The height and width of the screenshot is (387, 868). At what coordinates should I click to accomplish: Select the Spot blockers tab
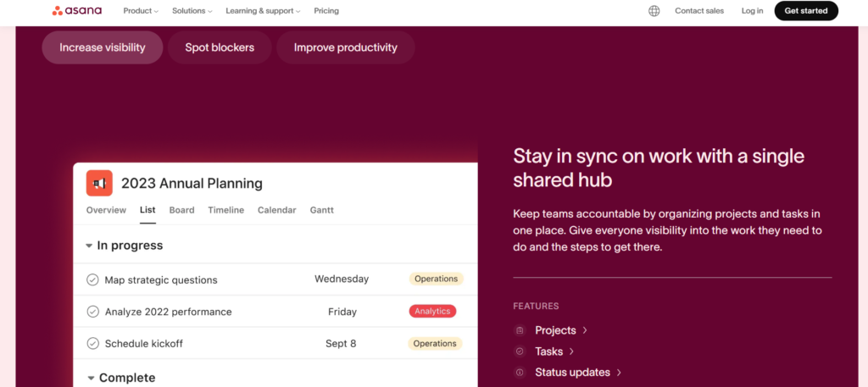(x=220, y=47)
